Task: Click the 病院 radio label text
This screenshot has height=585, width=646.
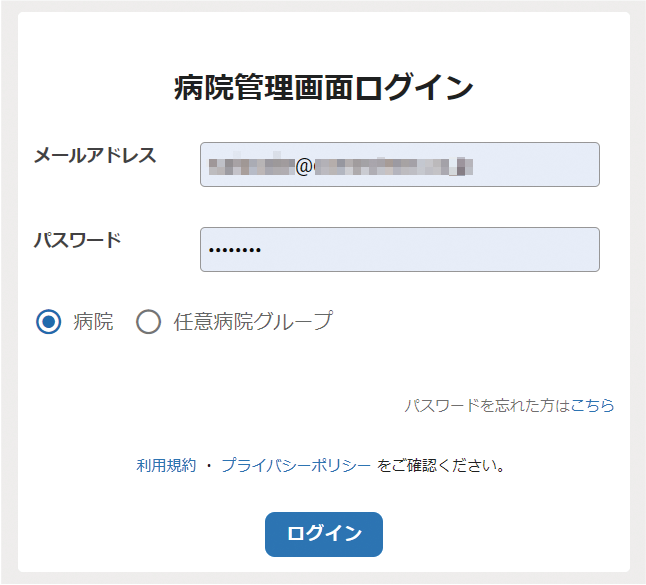Action: (x=93, y=322)
